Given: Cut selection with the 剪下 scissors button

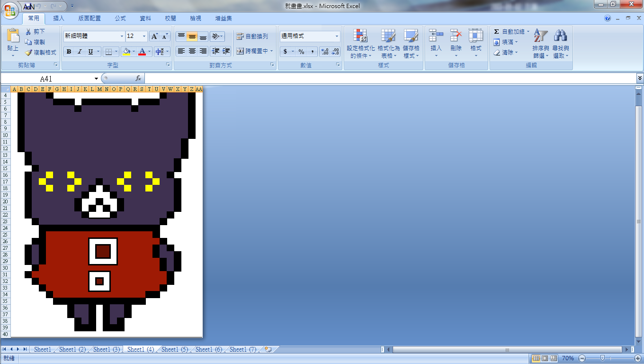Looking at the screenshot, I should point(35,32).
